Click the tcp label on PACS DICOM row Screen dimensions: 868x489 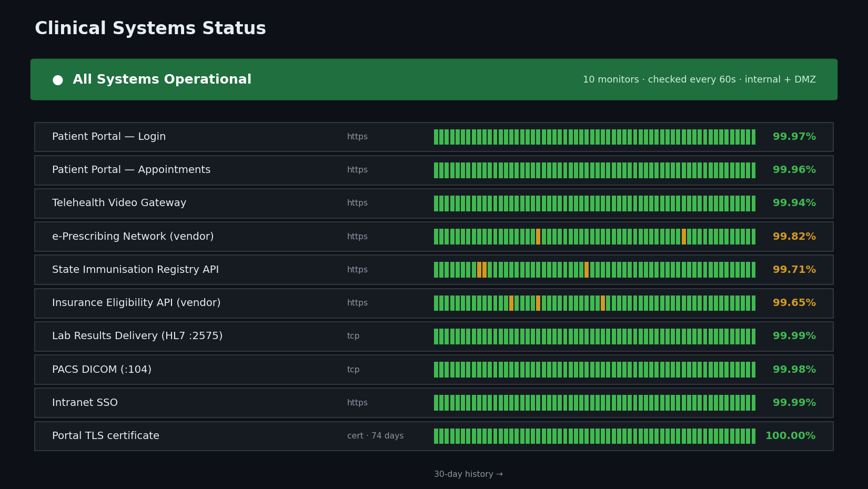click(354, 370)
